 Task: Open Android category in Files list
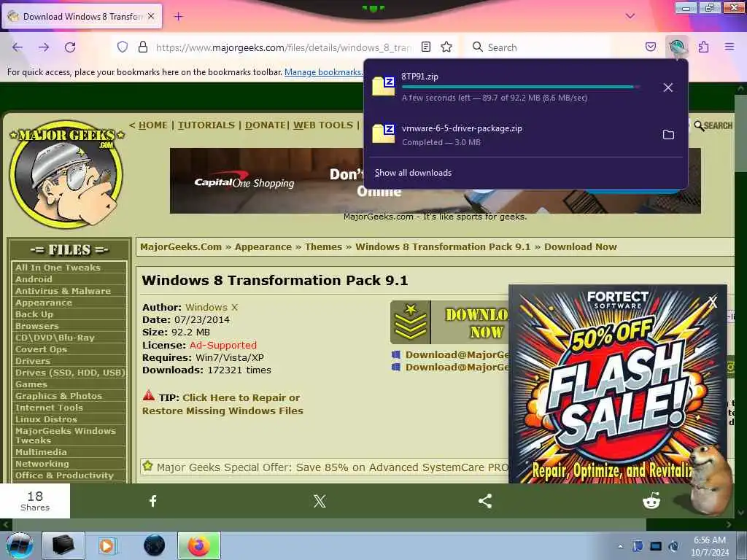(x=34, y=279)
